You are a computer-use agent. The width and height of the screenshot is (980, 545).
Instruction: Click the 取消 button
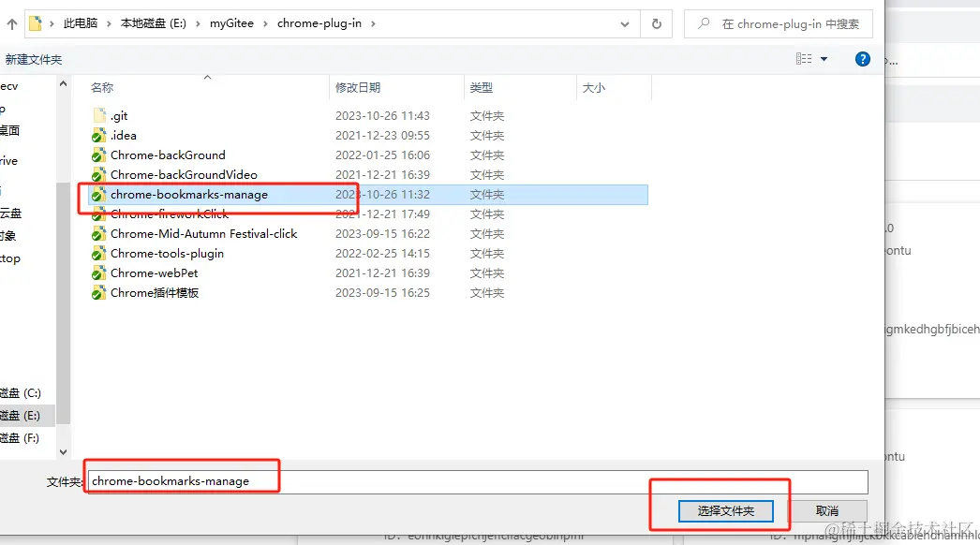pyautogui.click(x=826, y=511)
